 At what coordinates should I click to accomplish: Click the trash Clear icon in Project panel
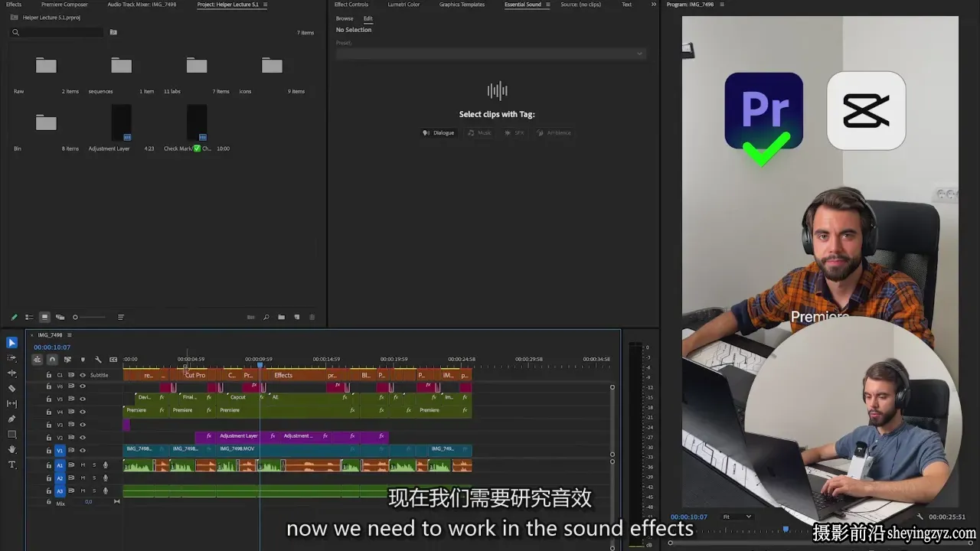[312, 317]
